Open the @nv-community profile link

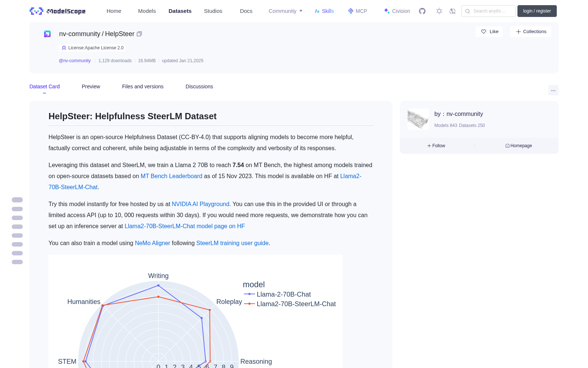pos(75,61)
